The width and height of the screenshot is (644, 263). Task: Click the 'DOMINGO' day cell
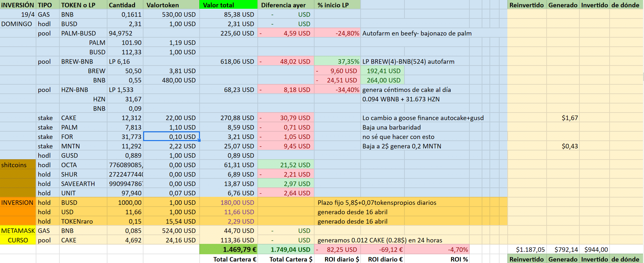18,24
